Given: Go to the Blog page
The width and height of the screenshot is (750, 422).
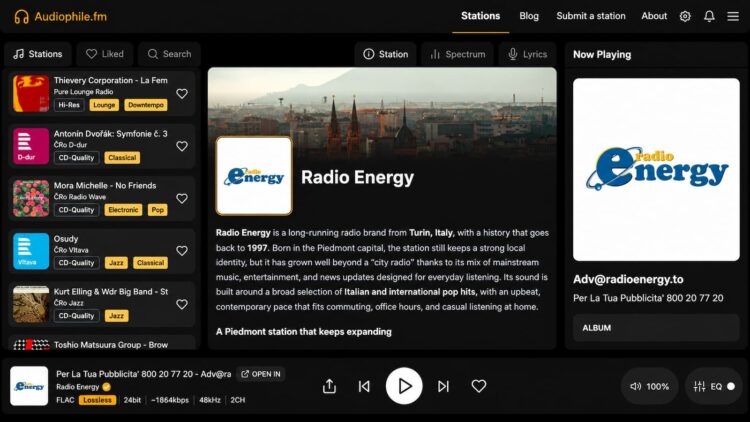Looking at the screenshot, I should [529, 16].
